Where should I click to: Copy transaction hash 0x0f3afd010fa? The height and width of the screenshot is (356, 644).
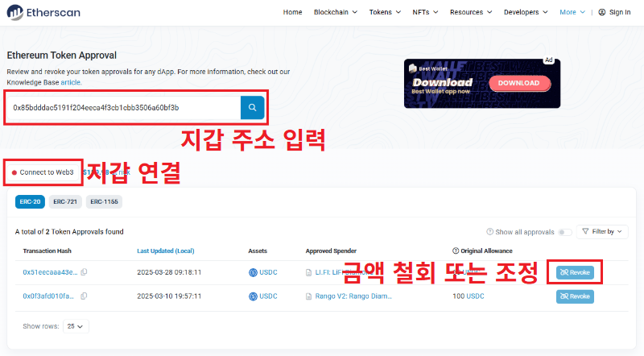click(84, 296)
